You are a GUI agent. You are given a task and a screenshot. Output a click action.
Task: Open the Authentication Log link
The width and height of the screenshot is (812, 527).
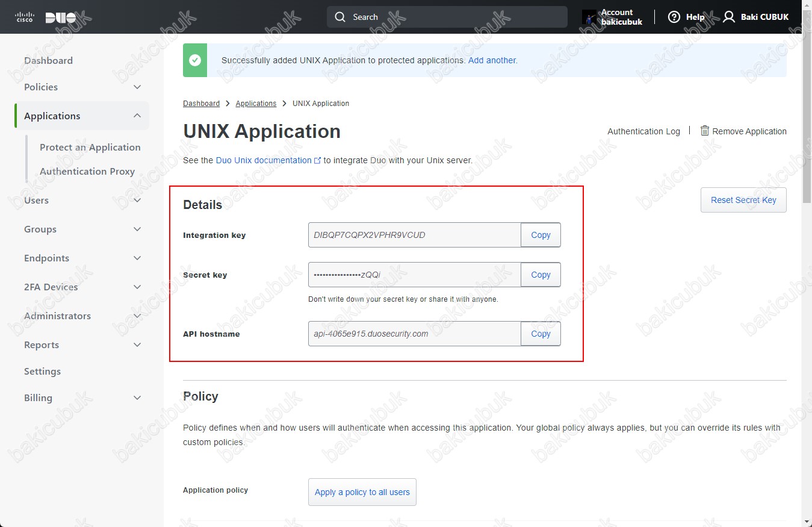pos(643,131)
